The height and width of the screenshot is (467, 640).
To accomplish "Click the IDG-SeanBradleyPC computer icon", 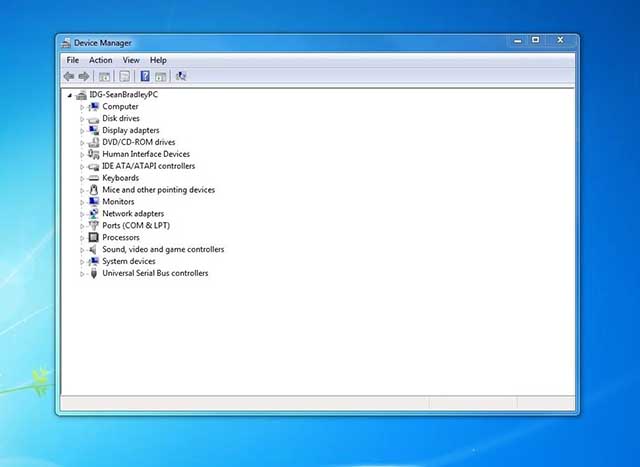I will pyautogui.click(x=82, y=95).
